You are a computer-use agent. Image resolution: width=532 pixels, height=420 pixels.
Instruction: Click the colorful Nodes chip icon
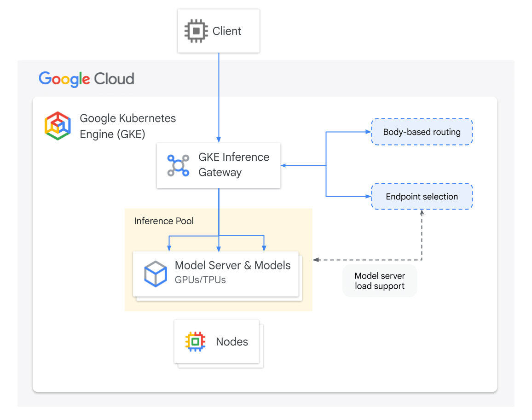pos(196,342)
